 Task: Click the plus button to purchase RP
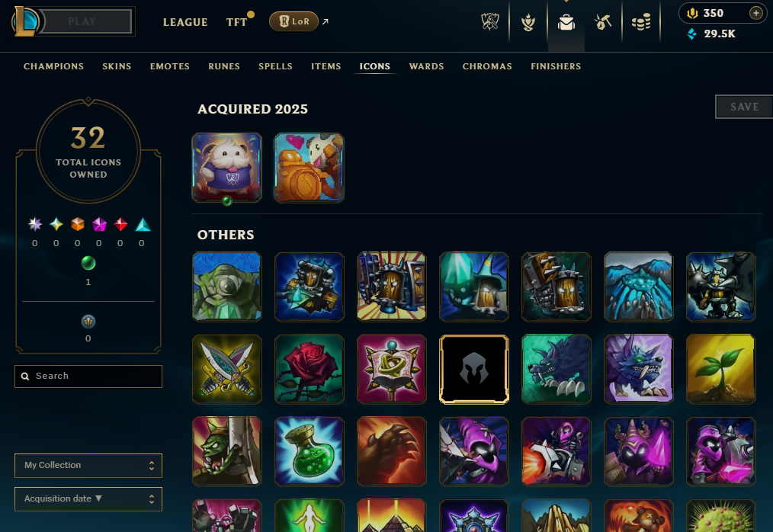[x=755, y=13]
